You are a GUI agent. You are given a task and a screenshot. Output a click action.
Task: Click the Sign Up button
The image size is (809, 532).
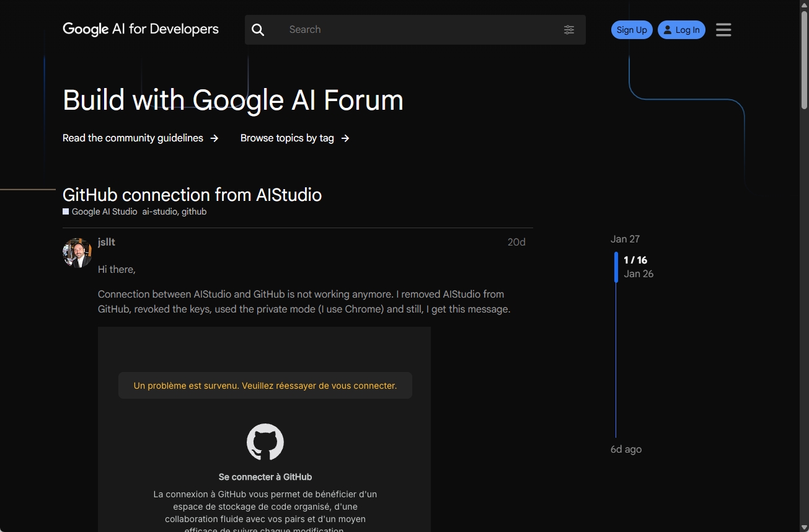pos(632,30)
